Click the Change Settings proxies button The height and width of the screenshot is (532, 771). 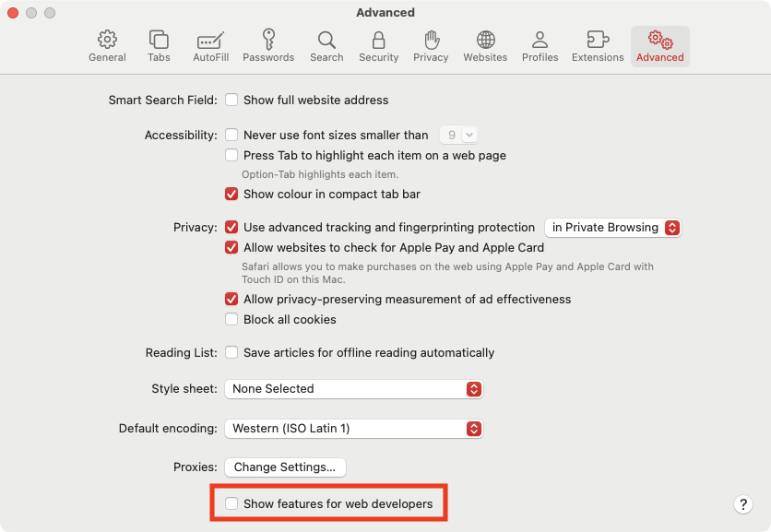285,467
